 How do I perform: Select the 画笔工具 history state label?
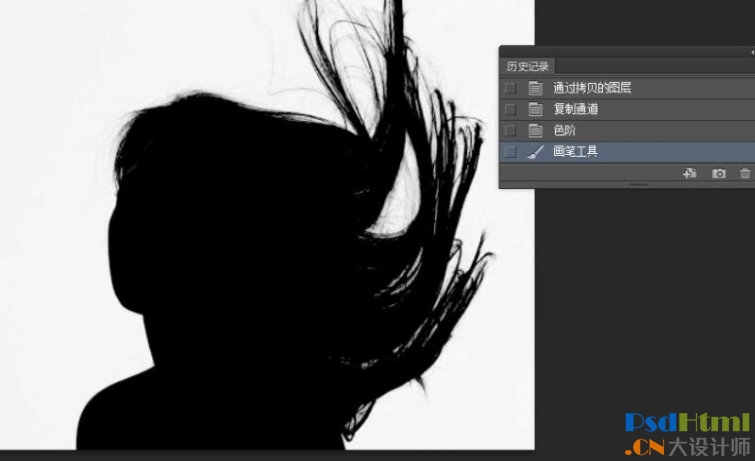(576, 152)
